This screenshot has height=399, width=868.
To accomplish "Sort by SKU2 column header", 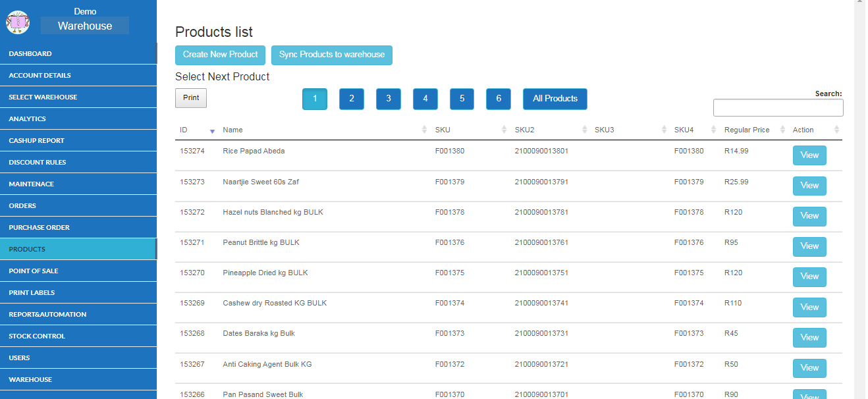I will pos(524,130).
